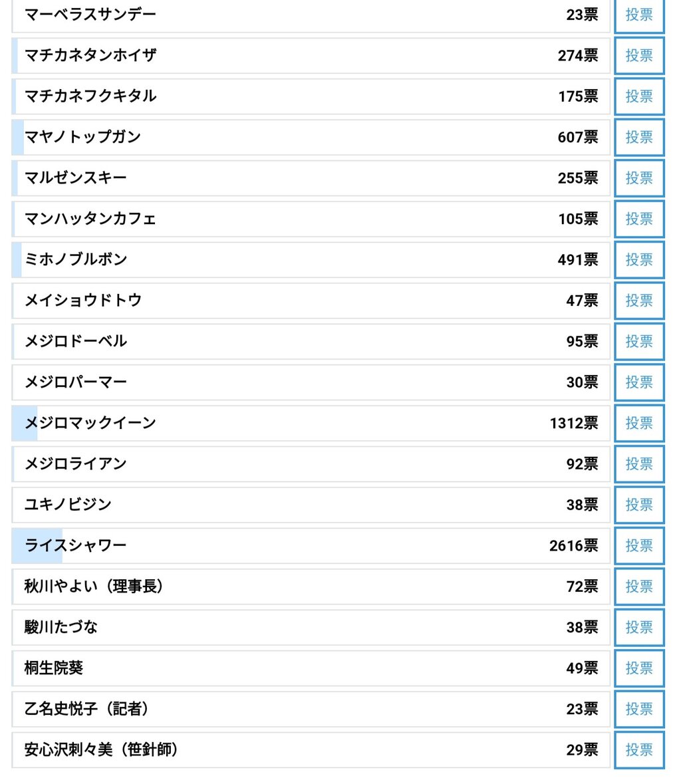Image resolution: width=681 pixels, height=784 pixels.
Task: Click 投票 beside マルゼンスキー
Action: coord(638,178)
